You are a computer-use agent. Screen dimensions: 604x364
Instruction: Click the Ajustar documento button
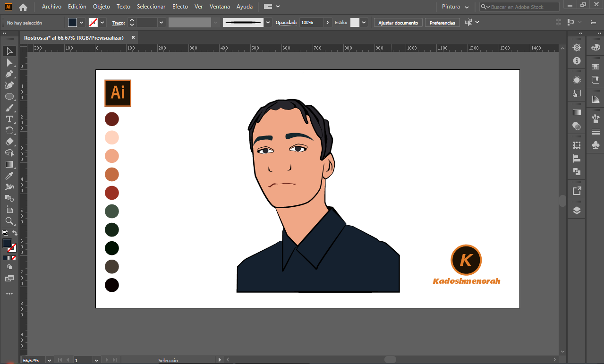[x=398, y=23]
